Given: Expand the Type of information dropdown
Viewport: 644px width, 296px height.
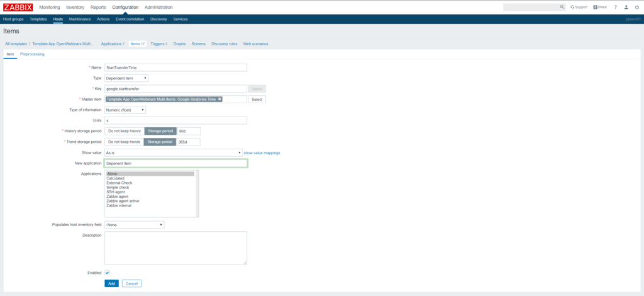Looking at the screenshot, I should tap(125, 110).
